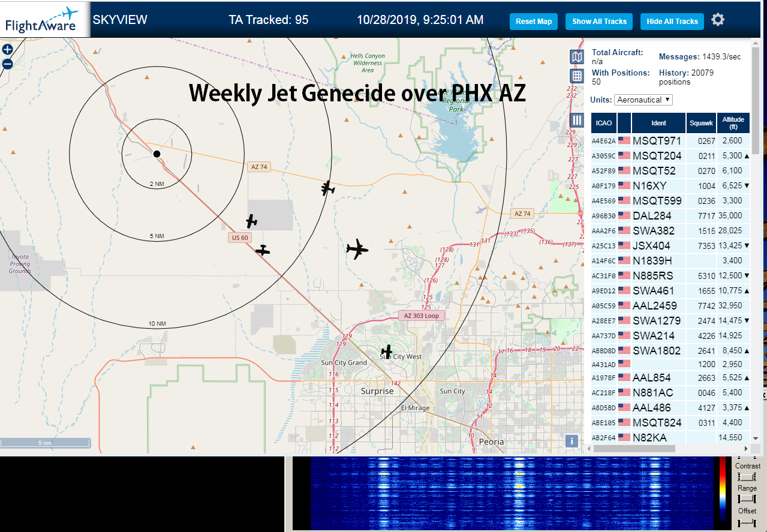Zoom out the map with minus icon
Viewport: 767px width, 532px height.
click(8, 64)
